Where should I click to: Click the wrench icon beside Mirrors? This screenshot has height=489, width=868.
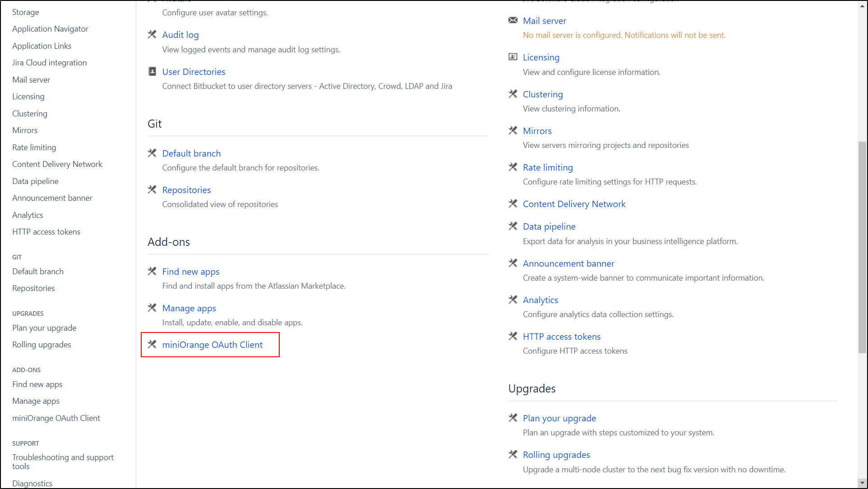(x=513, y=130)
